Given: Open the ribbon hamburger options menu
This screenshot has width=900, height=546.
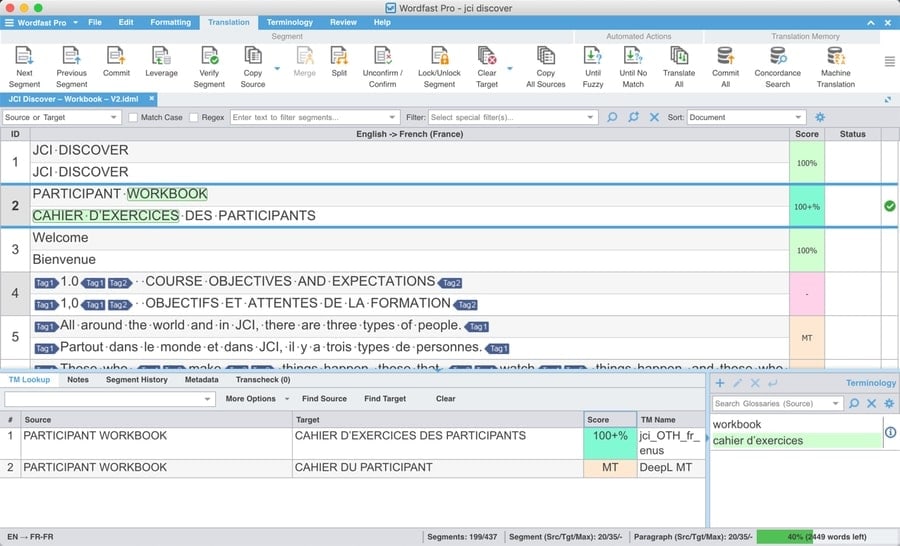Looking at the screenshot, I should (x=889, y=61).
